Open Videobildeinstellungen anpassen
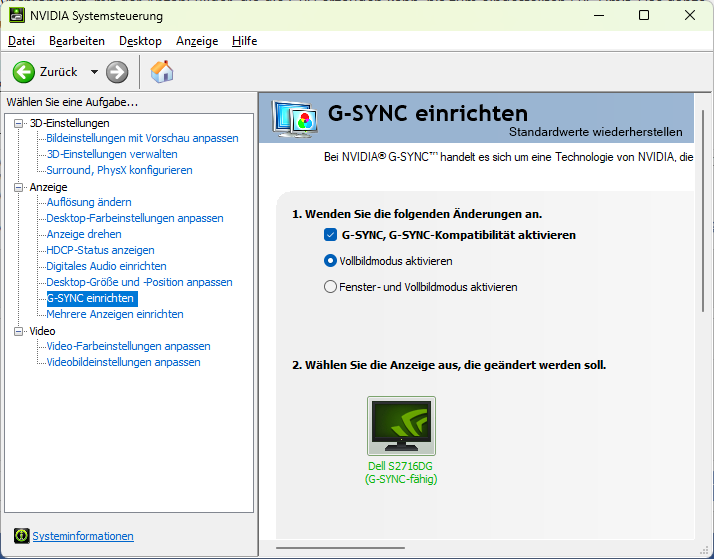714x559 pixels. pos(123,362)
